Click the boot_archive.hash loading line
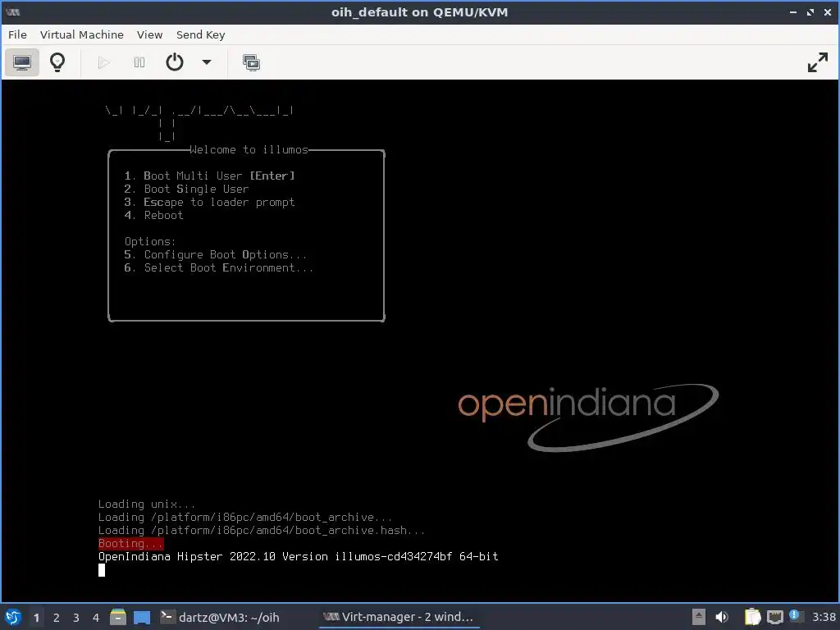The height and width of the screenshot is (630, 840). coord(262,531)
